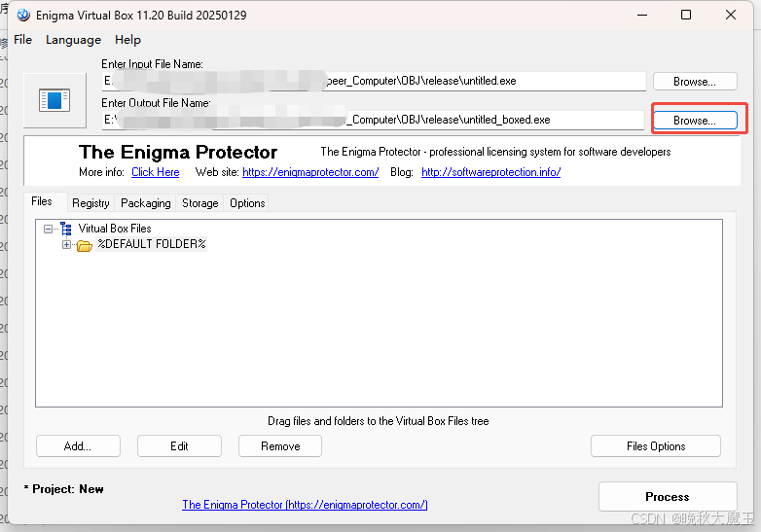This screenshot has height=532, width=761.
Task: Click the Remove button
Action: click(x=280, y=446)
